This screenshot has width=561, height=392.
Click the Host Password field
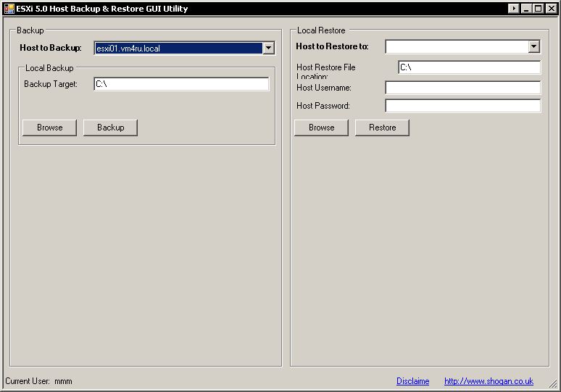463,106
